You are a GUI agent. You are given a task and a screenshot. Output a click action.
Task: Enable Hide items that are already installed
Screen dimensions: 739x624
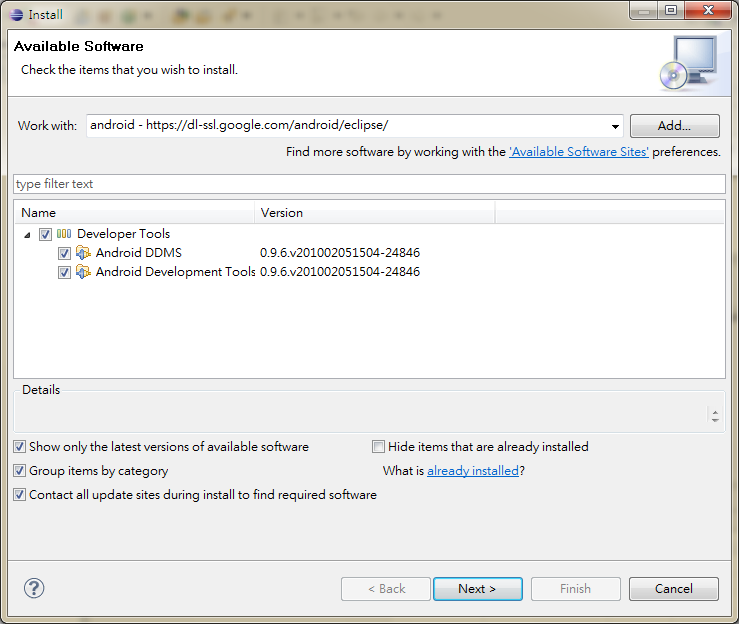(378, 446)
